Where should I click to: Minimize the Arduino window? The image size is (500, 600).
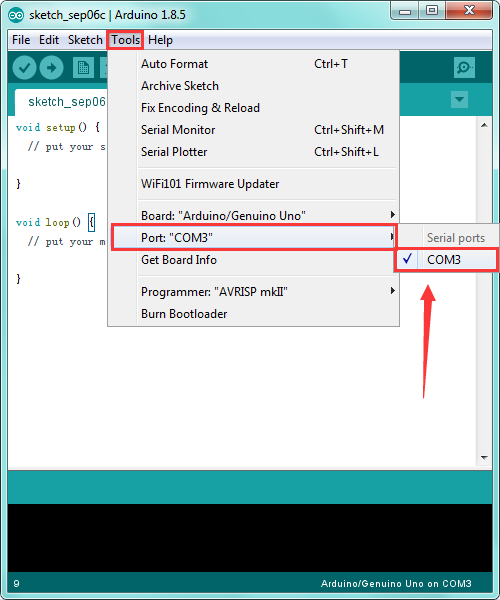[x=405, y=11]
